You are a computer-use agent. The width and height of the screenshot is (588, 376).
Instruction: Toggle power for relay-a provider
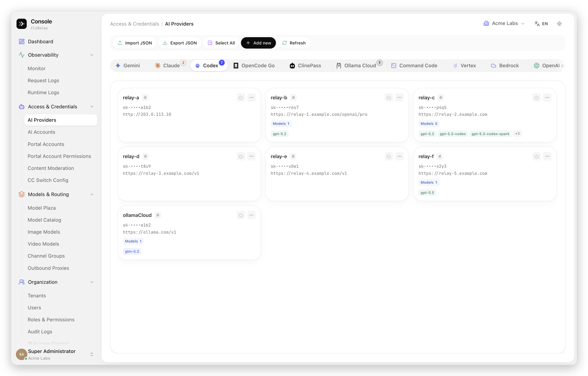[x=241, y=98]
